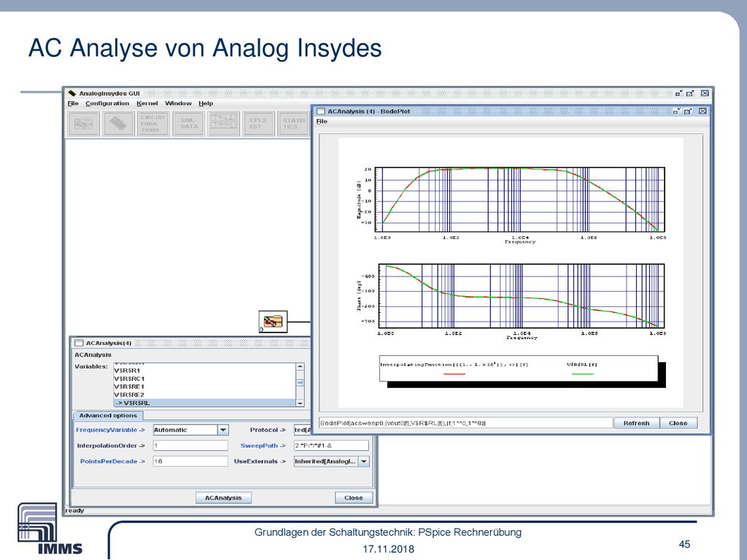Click the Sim. Data toolbar button
The image size is (747, 560).
(189, 124)
